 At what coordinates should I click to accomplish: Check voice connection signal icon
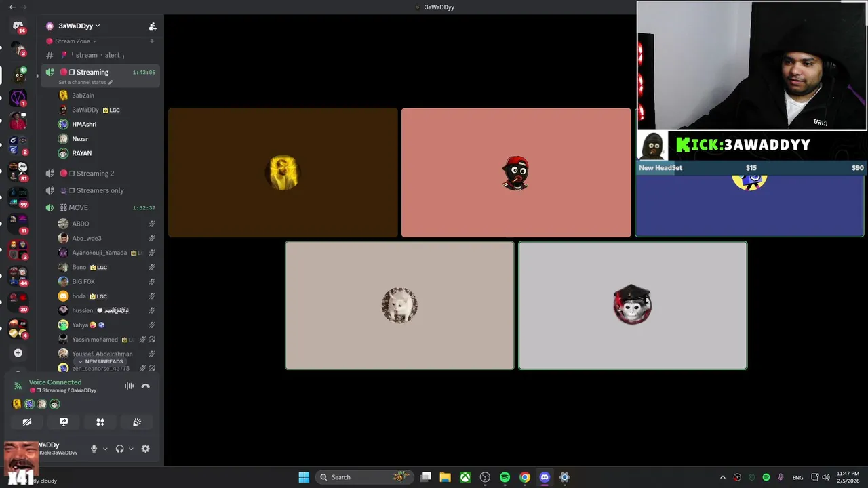18,386
